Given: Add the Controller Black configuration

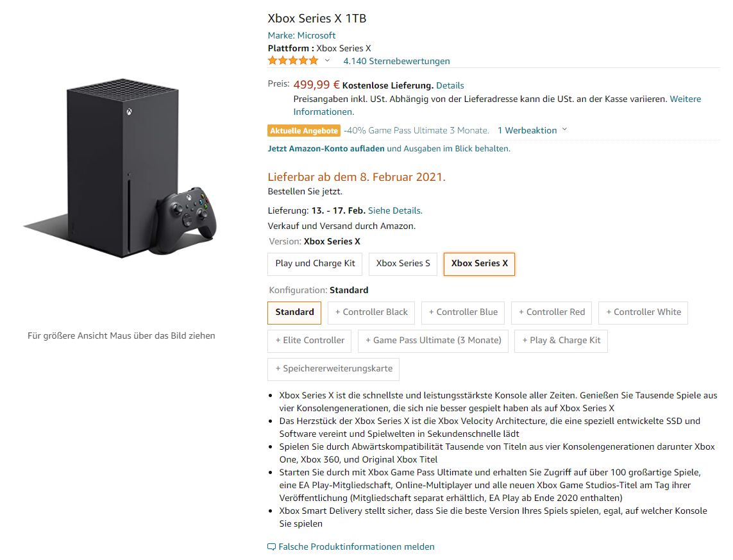Looking at the screenshot, I should coord(371,312).
